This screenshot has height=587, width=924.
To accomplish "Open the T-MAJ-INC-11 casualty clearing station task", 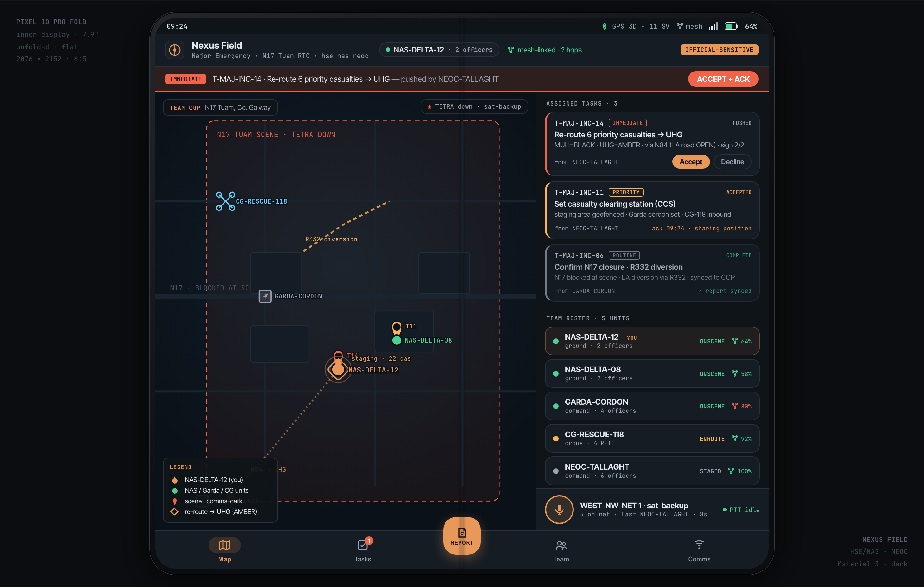I will 652,210.
